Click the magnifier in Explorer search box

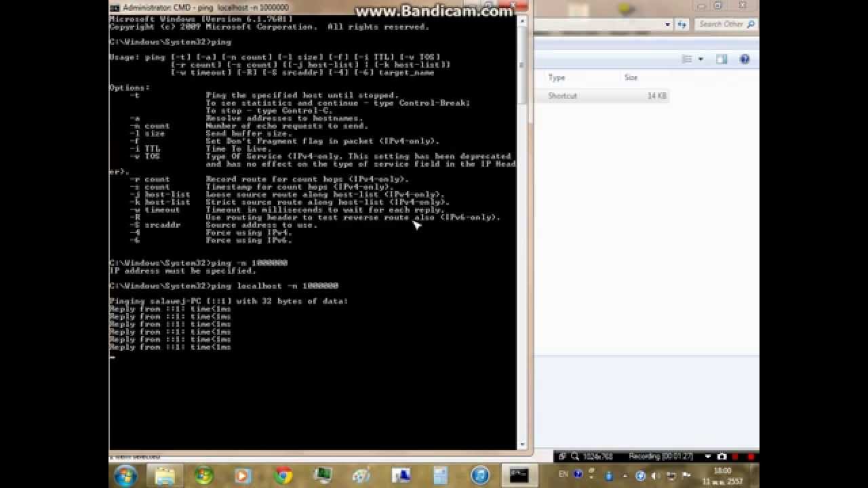click(x=751, y=24)
